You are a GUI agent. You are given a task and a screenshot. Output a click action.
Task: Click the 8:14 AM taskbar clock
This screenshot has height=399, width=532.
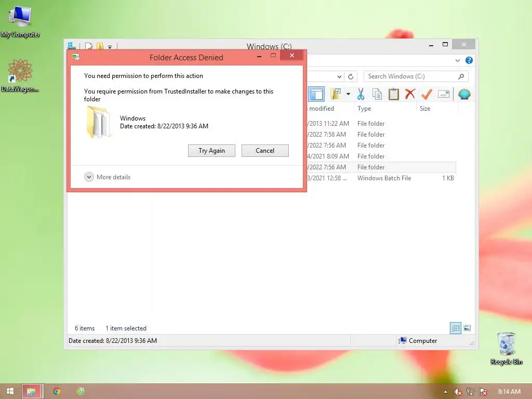509,392
